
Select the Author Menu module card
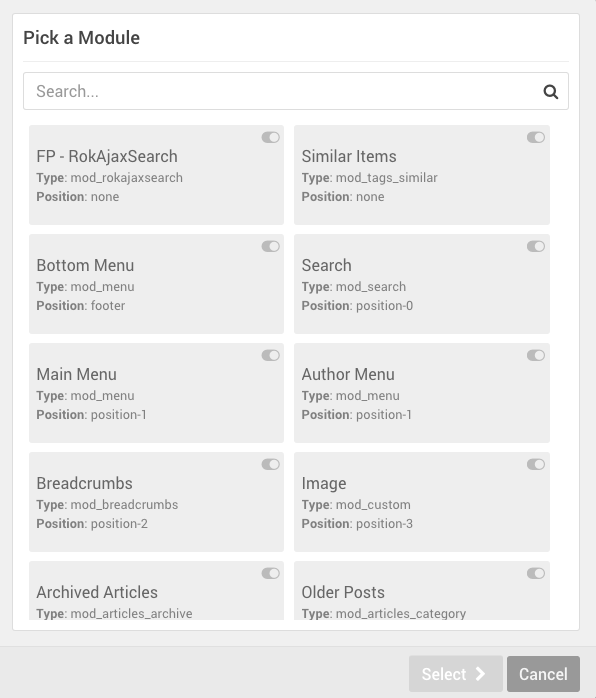[422, 393]
